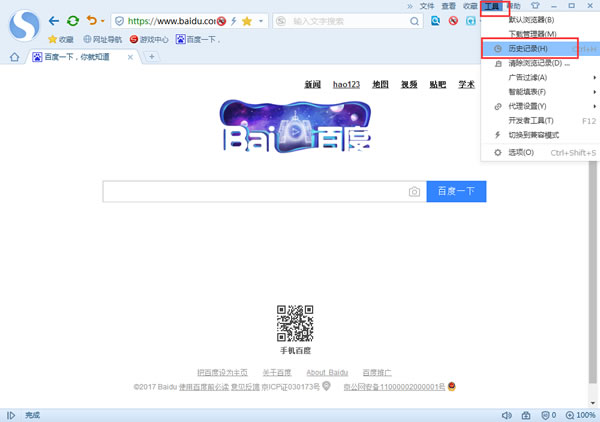Click the 100% zoom control

[580, 415]
